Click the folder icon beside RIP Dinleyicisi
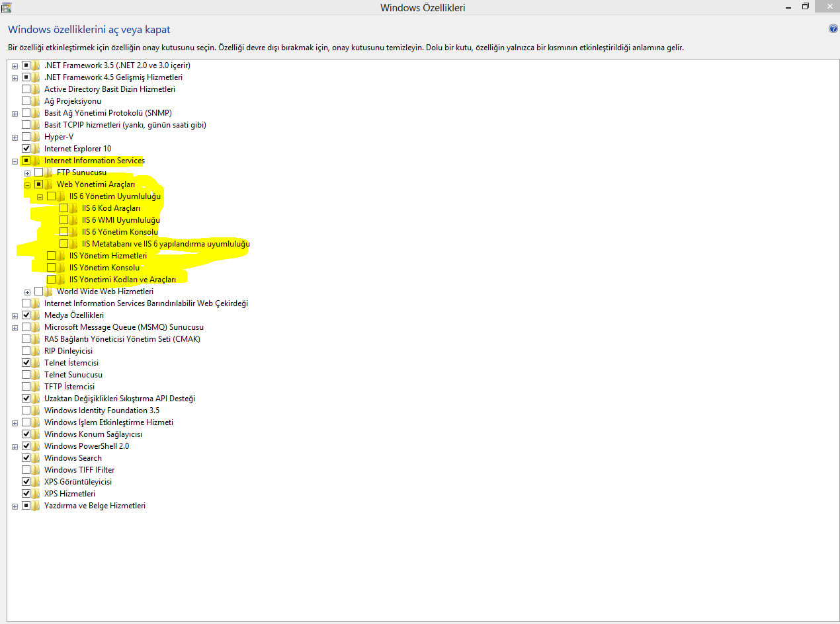 click(x=36, y=351)
